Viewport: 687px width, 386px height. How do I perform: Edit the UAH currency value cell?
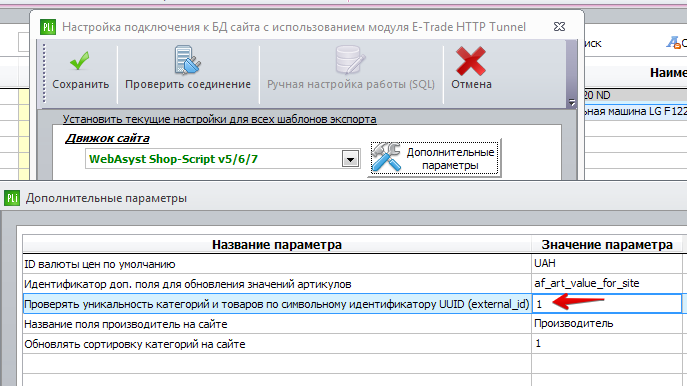click(x=607, y=264)
